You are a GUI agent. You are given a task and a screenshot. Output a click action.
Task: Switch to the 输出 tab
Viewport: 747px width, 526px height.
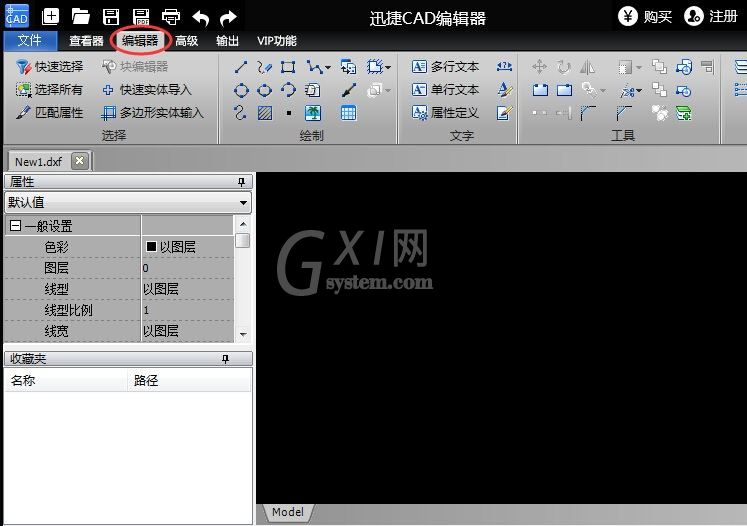(x=227, y=41)
